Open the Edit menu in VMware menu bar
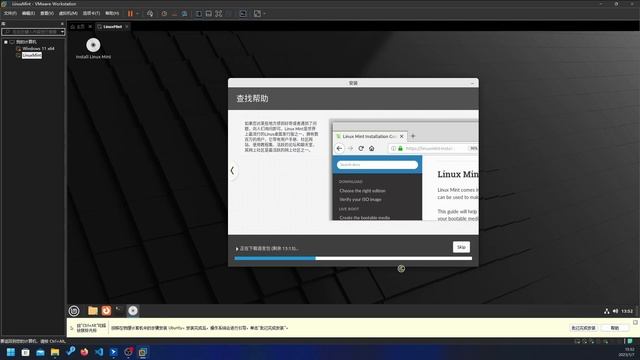This screenshot has height=360, width=640. click(28, 13)
